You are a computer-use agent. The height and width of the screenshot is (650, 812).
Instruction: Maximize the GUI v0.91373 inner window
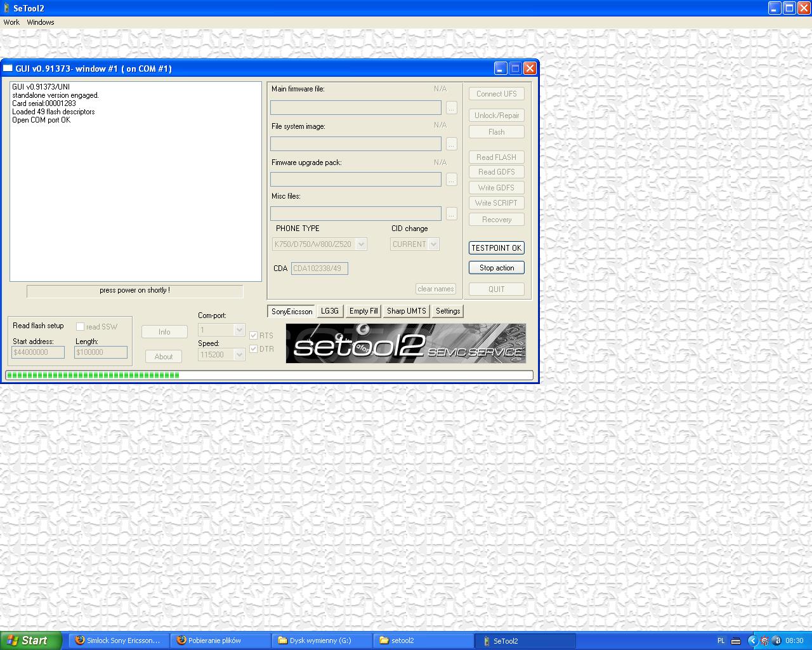pos(515,69)
